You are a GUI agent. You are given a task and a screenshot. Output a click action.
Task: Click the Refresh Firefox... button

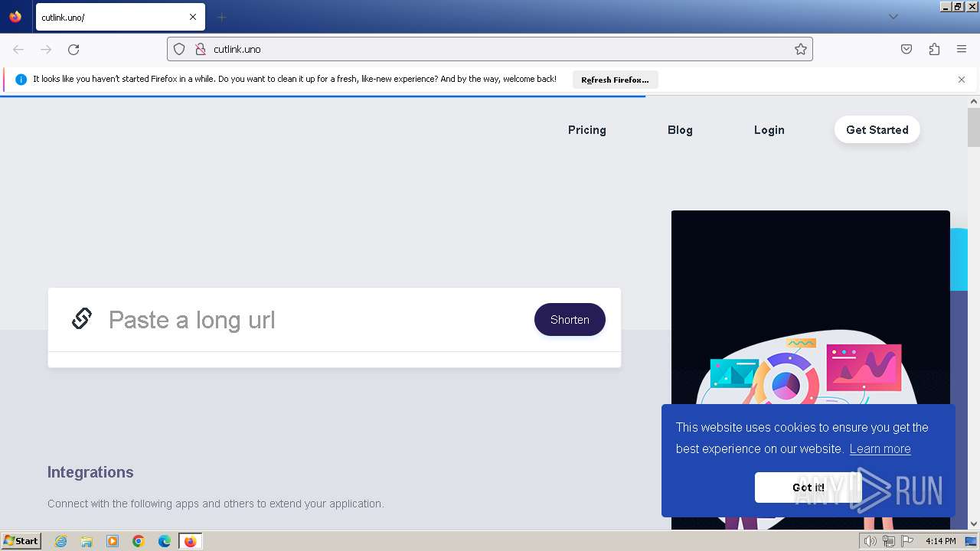[615, 80]
